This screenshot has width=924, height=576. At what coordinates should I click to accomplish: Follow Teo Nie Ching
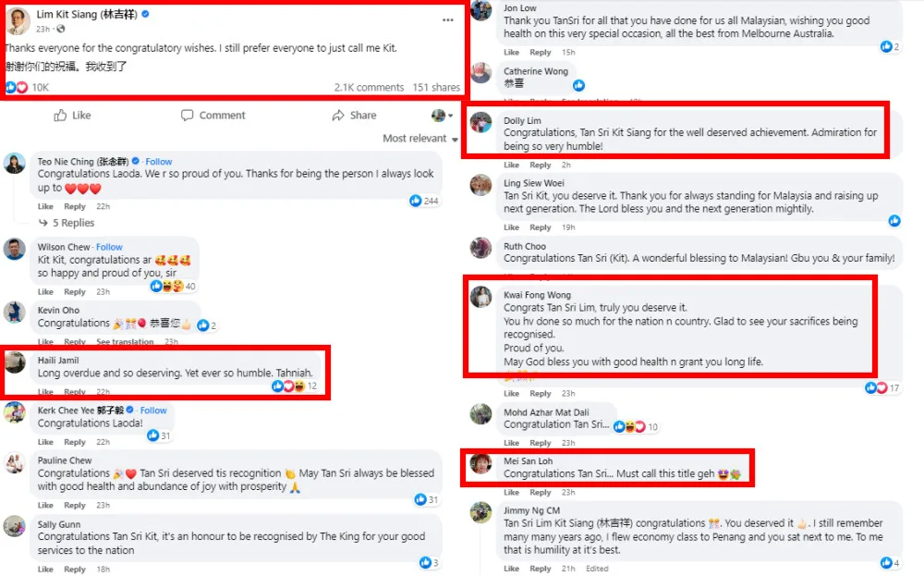(x=159, y=162)
